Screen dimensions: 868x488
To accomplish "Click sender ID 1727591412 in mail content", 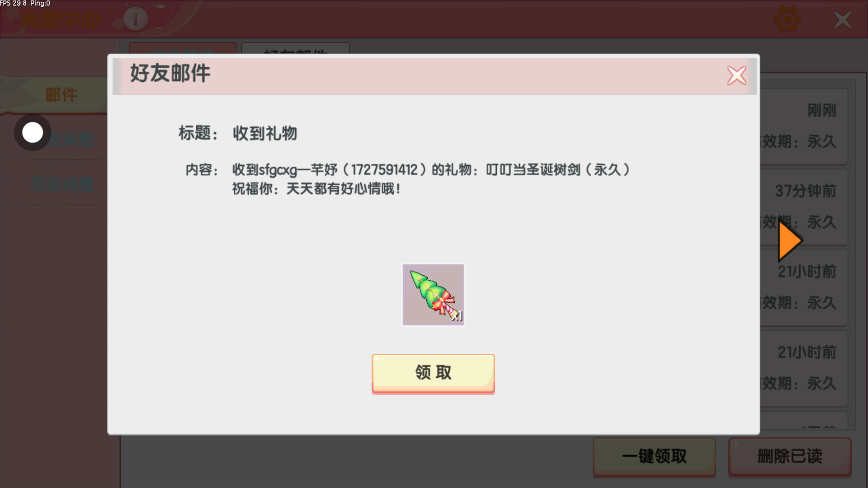I will tap(384, 170).
